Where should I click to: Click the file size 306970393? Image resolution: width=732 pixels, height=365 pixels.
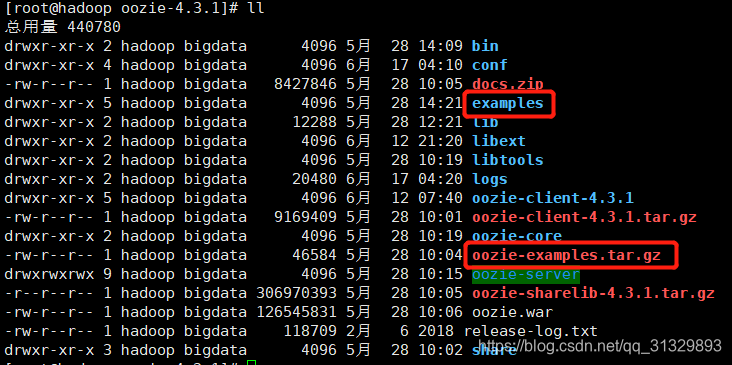click(296, 293)
